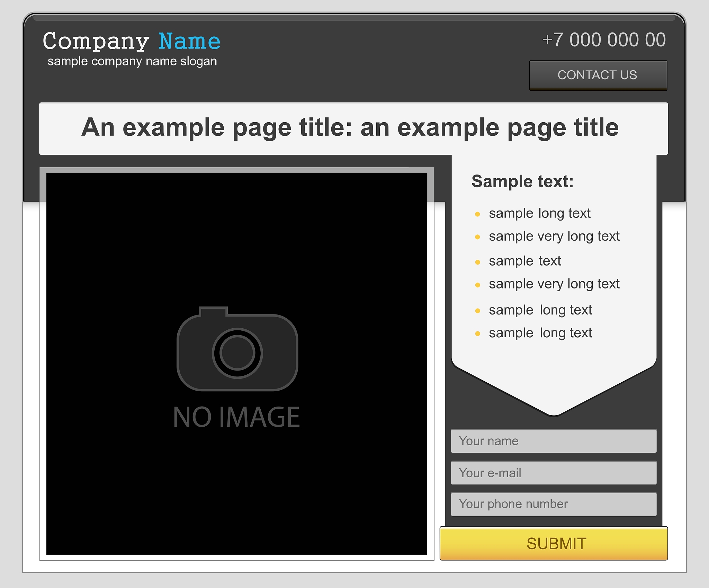This screenshot has height=588, width=709.
Task: Click the blue Name logo word
Action: pos(189,42)
